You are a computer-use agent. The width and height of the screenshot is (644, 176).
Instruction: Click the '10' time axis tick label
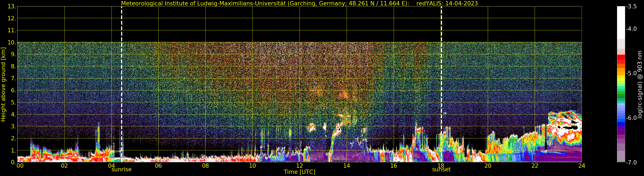252,166
